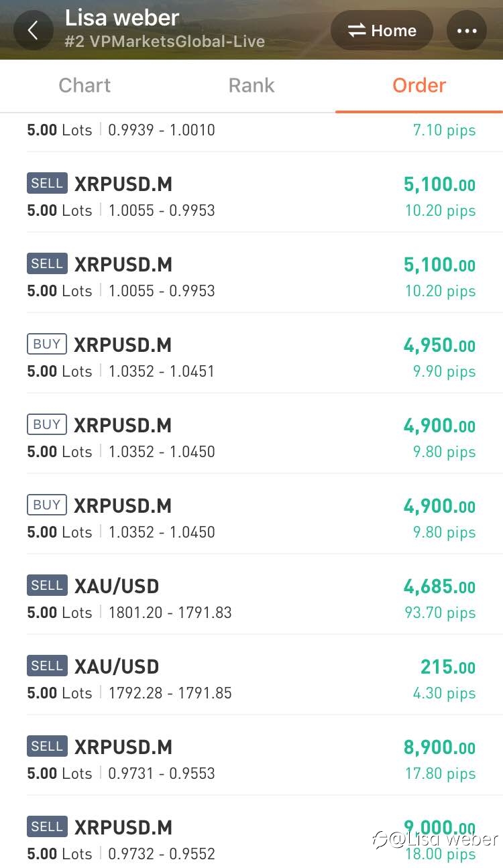Open XAU/USD order with 93.70 pips
Image resolution: width=503 pixels, height=868 pixels.
[x=251, y=595]
